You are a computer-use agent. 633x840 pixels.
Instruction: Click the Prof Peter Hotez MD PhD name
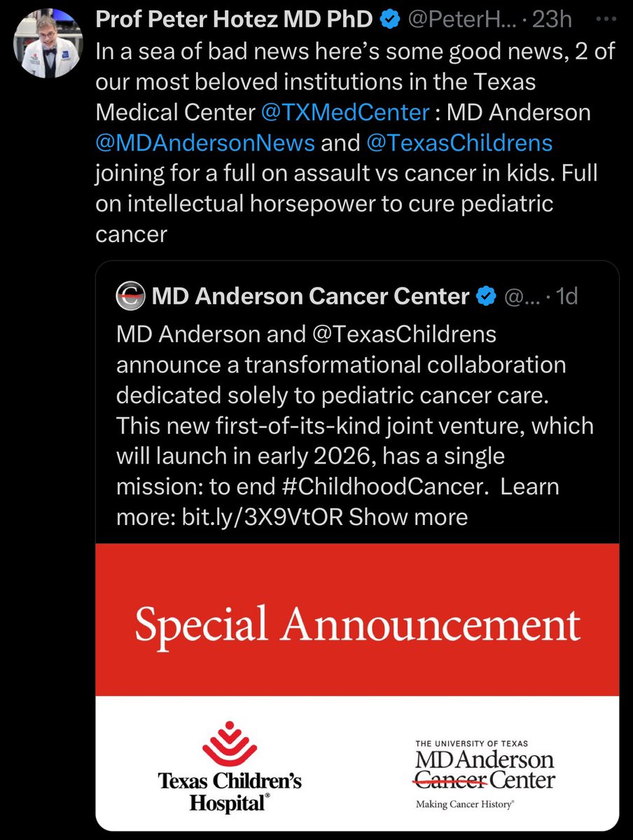tap(234, 20)
